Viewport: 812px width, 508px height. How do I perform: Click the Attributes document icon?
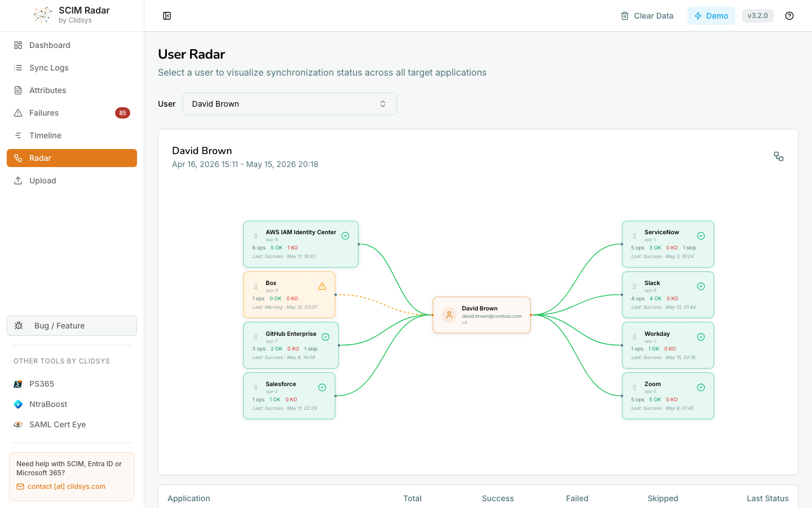[x=18, y=90]
